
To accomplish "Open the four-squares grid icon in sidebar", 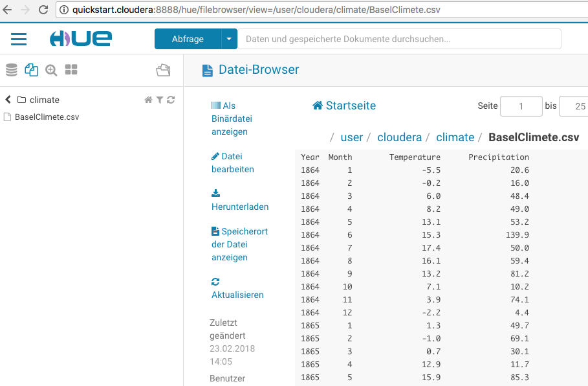I will pyautogui.click(x=71, y=70).
